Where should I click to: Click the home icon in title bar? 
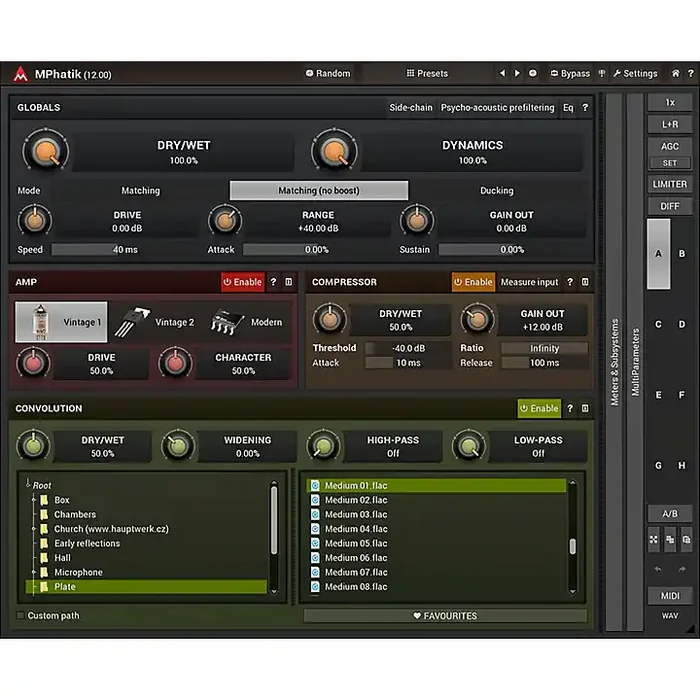(x=675, y=73)
